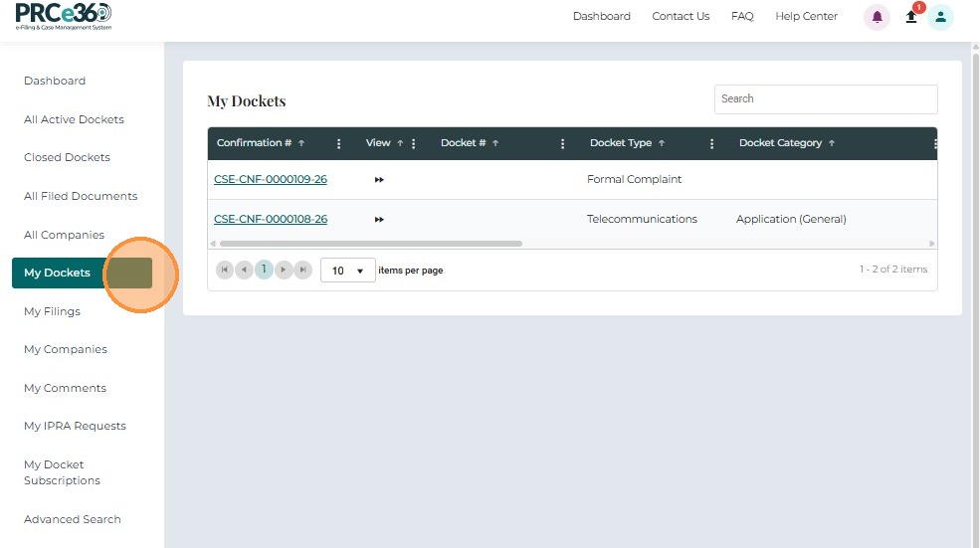Go to last page of dockets
The width and height of the screenshot is (980, 548).
[x=303, y=270]
